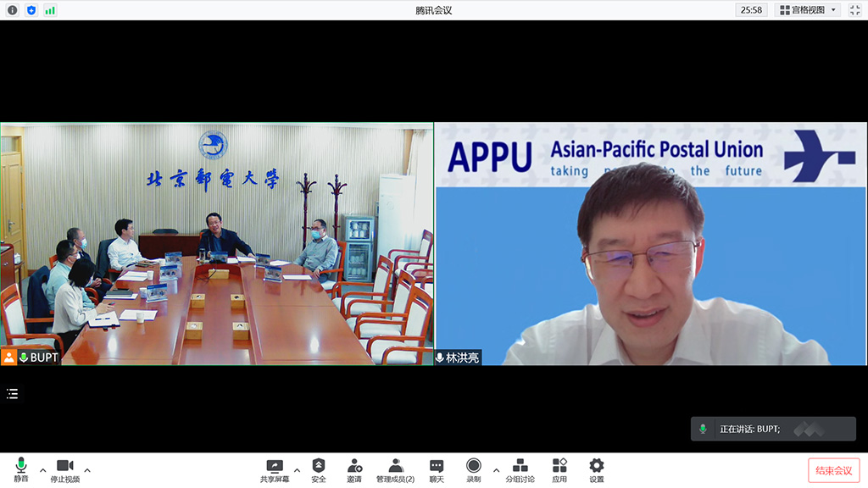
Task: Click the meeting info icon
Action: click(x=12, y=10)
